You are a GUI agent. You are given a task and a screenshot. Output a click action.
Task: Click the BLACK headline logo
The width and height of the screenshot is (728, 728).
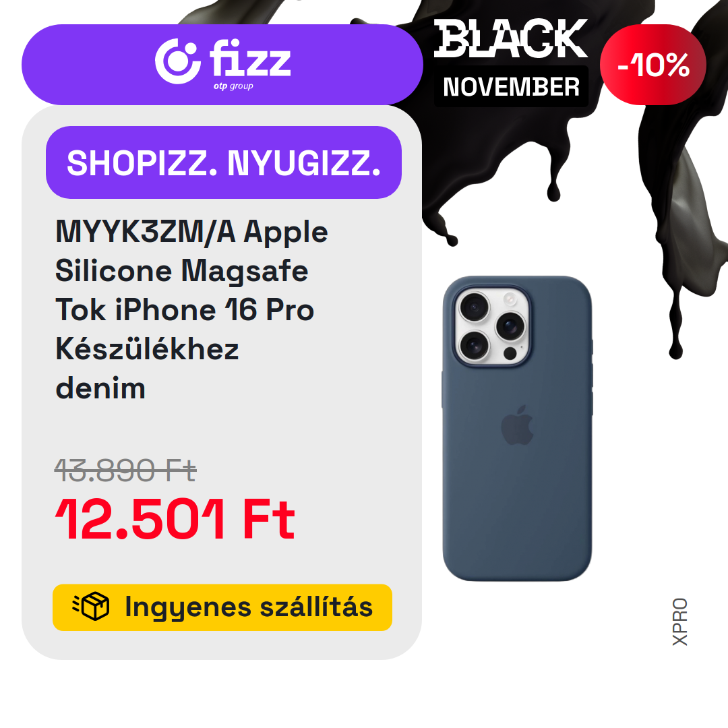(511, 38)
